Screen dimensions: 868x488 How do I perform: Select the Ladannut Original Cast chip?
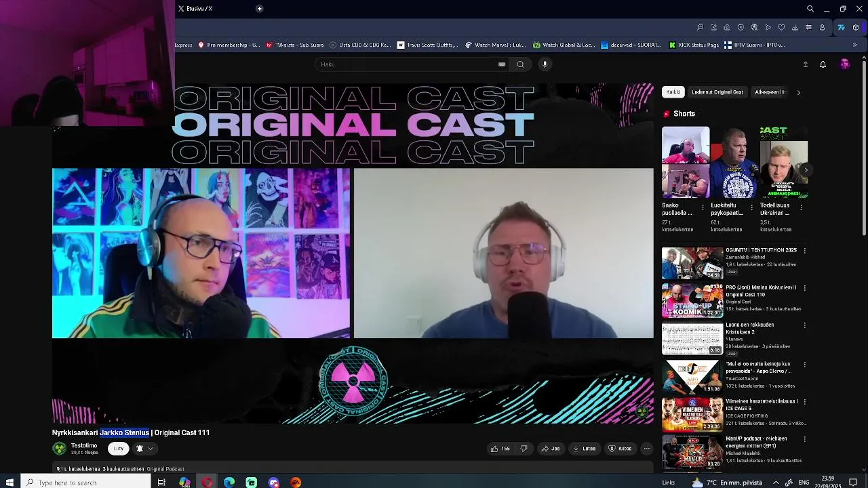pyautogui.click(x=717, y=92)
